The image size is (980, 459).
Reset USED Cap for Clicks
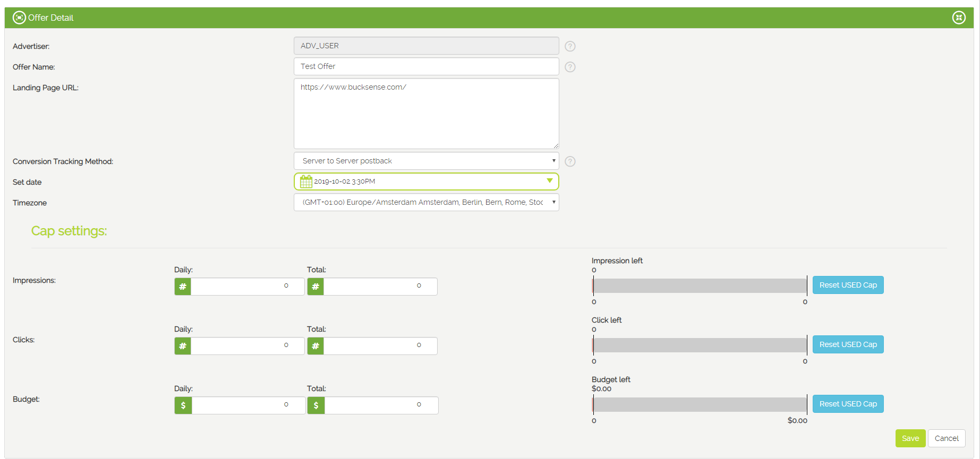848,344
